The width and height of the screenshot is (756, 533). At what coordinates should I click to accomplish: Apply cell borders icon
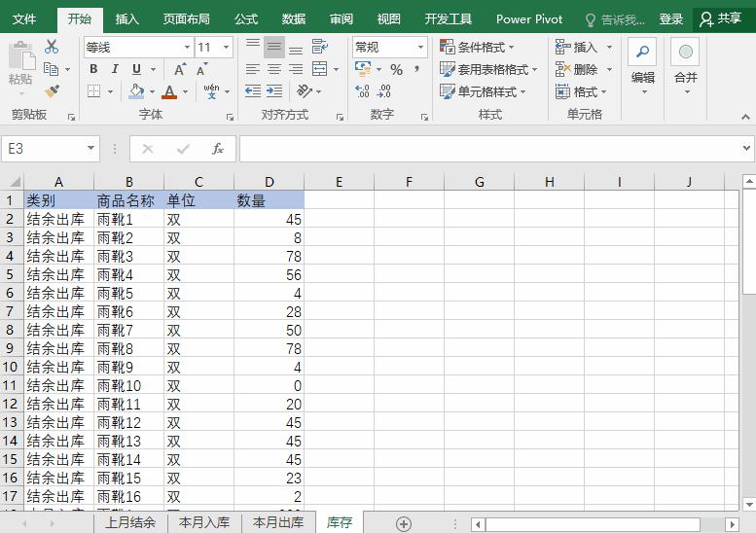[x=94, y=91]
